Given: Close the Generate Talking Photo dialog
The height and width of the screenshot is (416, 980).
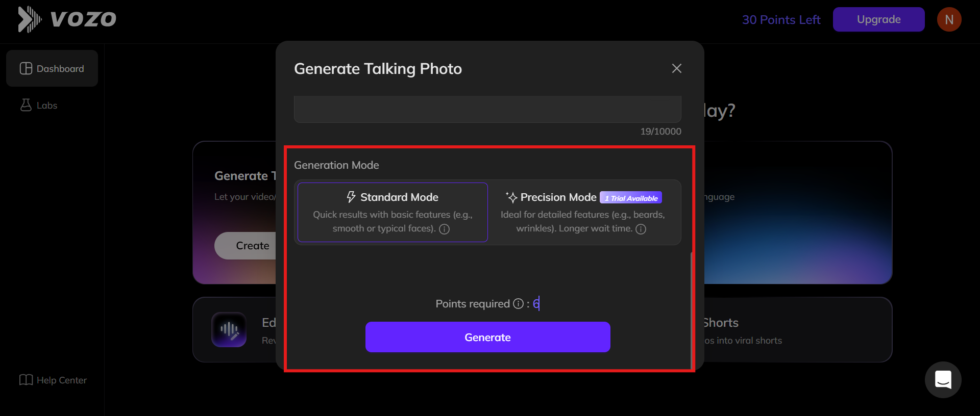Looking at the screenshot, I should pyautogui.click(x=677, y=68).
